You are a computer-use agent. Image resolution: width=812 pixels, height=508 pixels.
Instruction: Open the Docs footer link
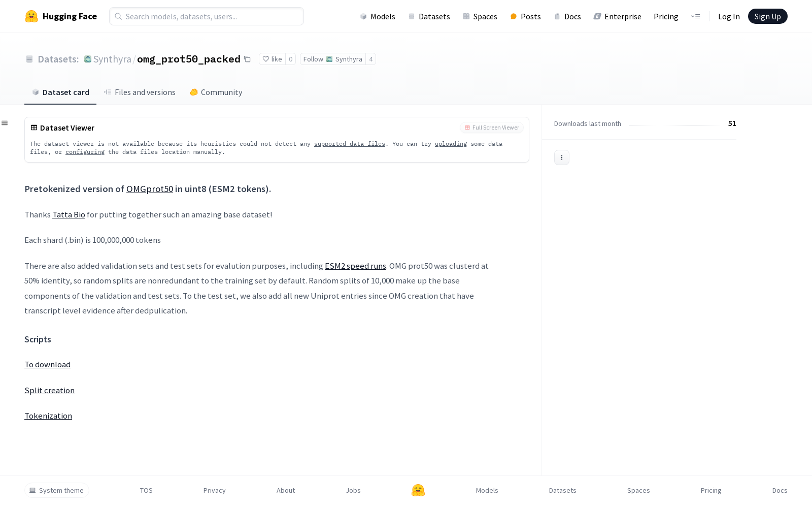point(780,490)
